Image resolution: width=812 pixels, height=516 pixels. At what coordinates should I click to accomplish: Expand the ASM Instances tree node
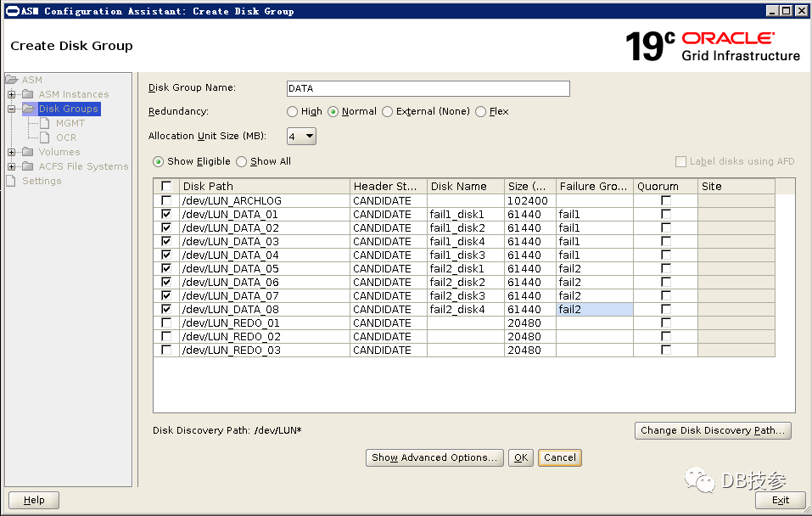[12, 94]
